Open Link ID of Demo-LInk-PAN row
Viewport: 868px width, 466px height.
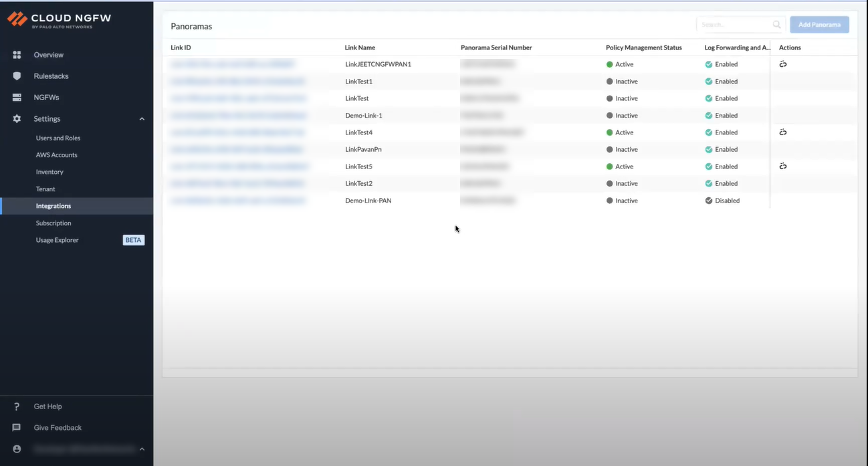tap(238, 201)
